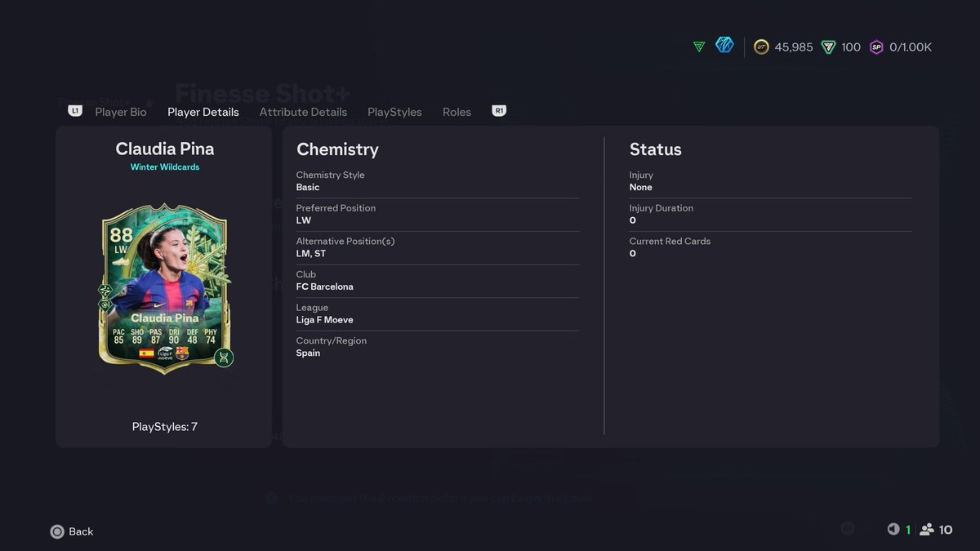
Task: Click the Spain flag on card
Action: pos(146,353)
